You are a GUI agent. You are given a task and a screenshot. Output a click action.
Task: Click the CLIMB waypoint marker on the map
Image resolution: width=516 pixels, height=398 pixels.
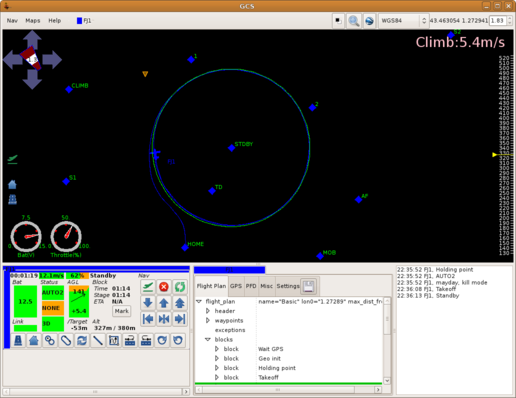(69, 89)
